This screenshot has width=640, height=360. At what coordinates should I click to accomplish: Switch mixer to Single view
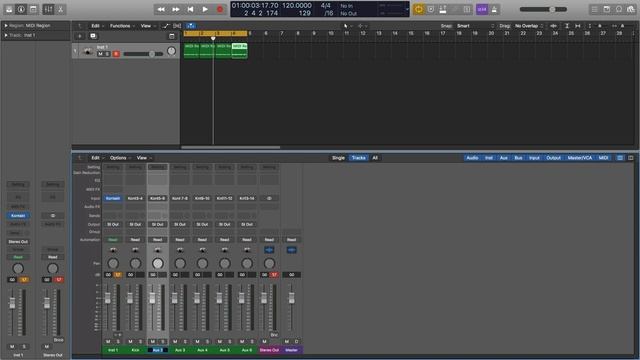(338, 158)
